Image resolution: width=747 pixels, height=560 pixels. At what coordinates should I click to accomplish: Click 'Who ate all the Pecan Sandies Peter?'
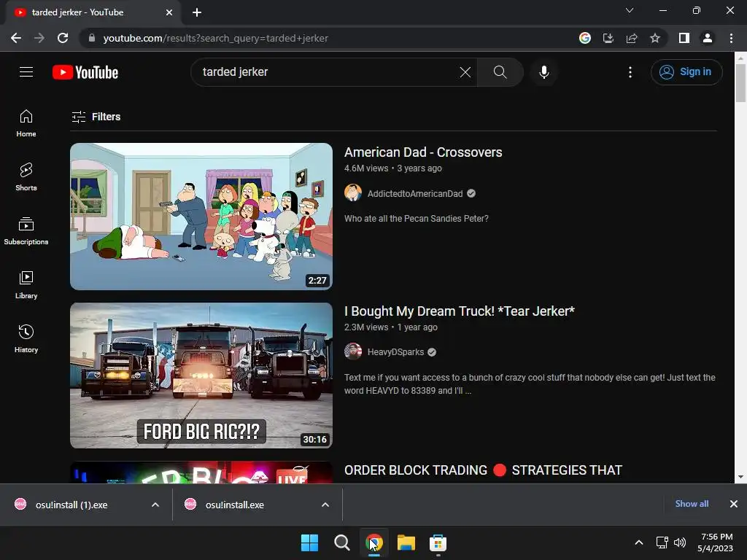[417, 219]
